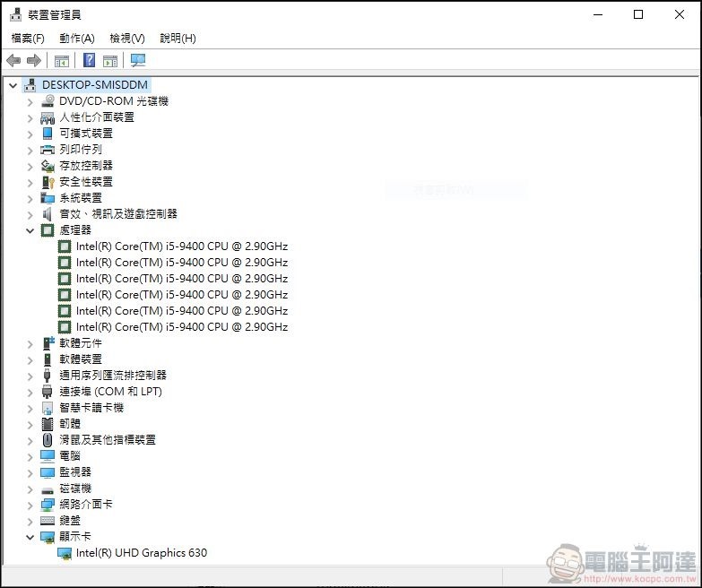Close the 裝置管理員 window
The width and height of the screenshot is (702, 588).
point(680,14)
